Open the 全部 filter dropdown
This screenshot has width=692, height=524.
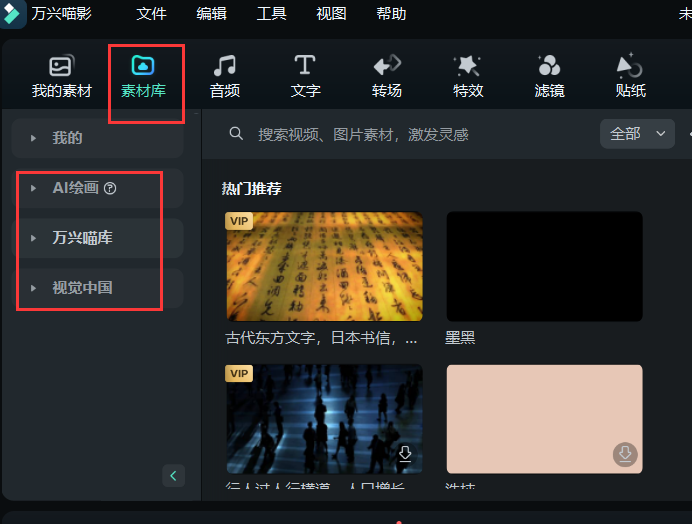[637, 133]
